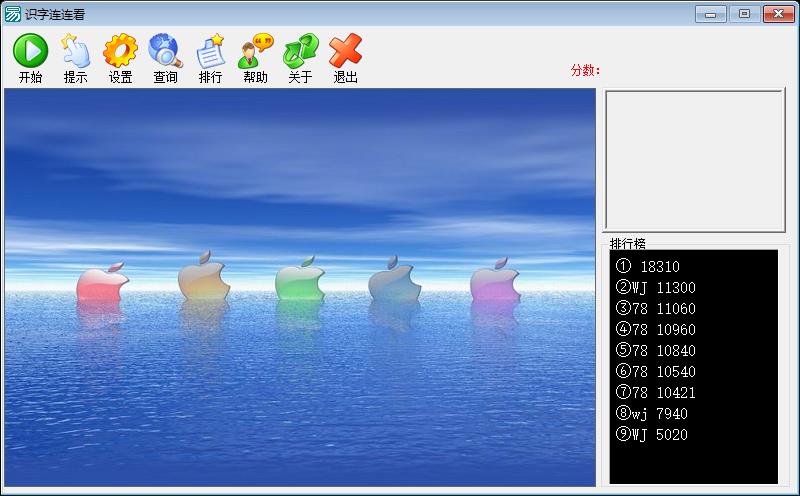Screen dimensions: 800x496
Task: Click the 提示 hint hand icon
Action: coord(76,51)
